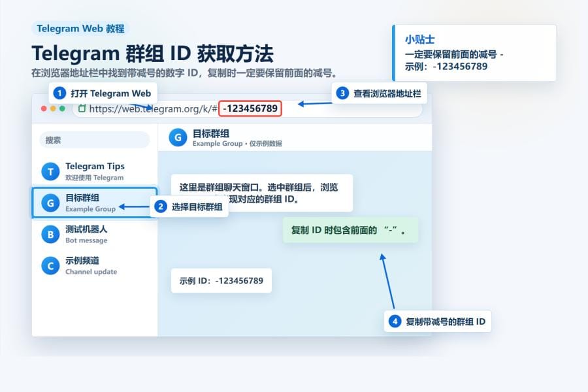Click the 'Example Group • 仅示例数据' subtitle
Image resolution: width=588 pixels, height=392 pixels.
[237, 144]
